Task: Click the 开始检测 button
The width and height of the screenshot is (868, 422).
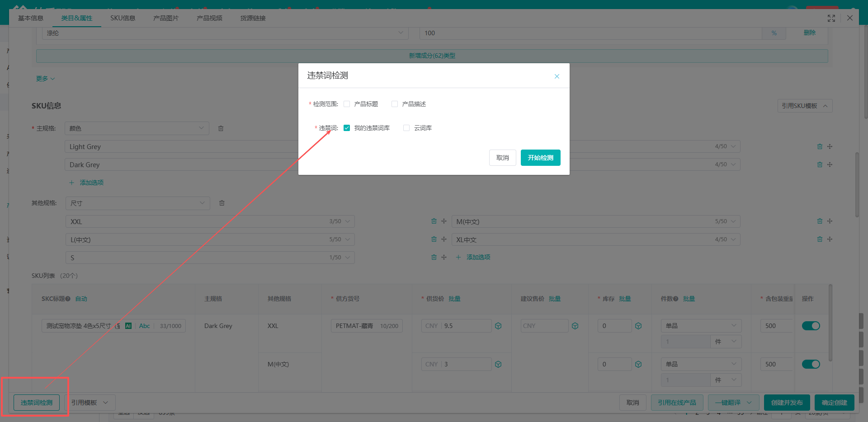Action: [541, 158]
